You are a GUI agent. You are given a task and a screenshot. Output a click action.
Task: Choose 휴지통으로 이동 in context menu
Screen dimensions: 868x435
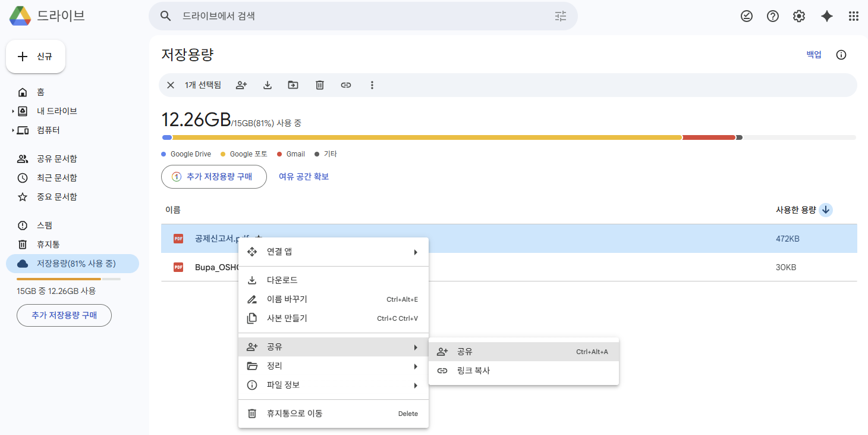point(334,414)
